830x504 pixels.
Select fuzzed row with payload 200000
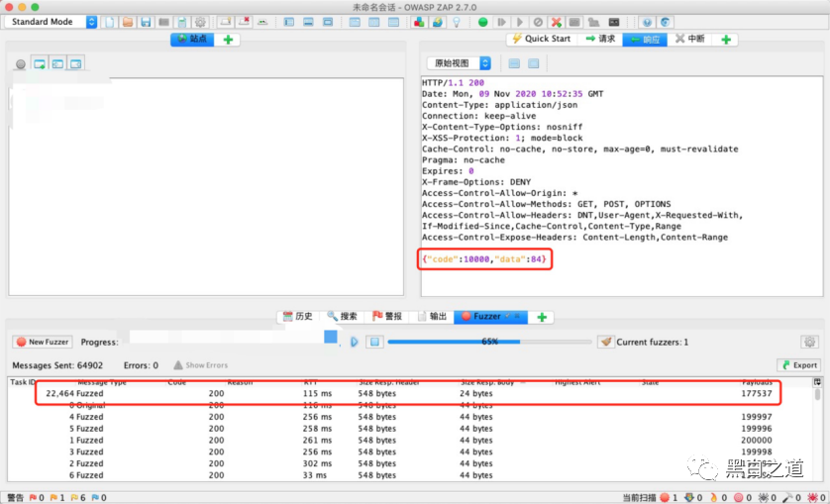(x=408, y=440)
